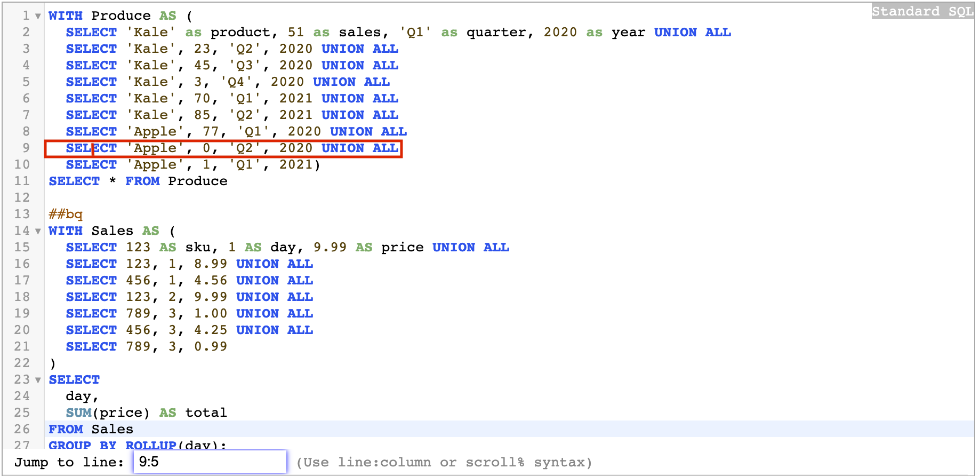Click the value 4.25 on line 20
This screenshot has height=476, width=980.
click(x=211, y=330)
